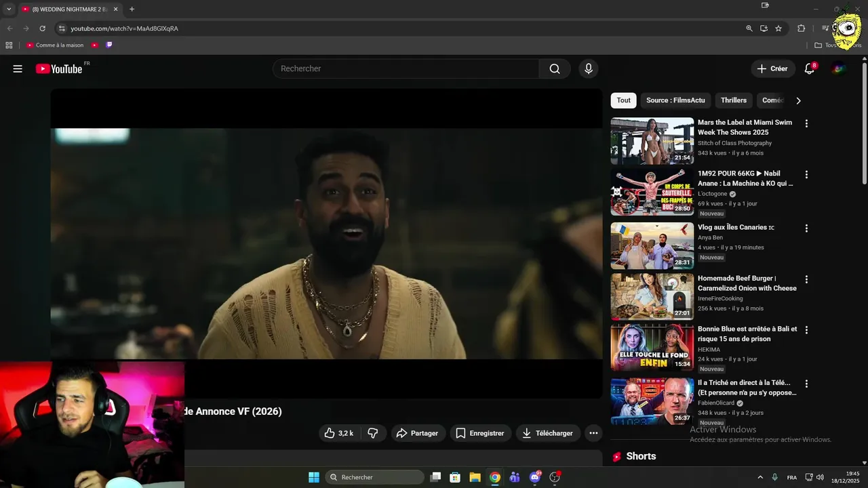The width and height of the screenshot is (868, 488).
Task: Click the Télécharger button
Action: (x=548, y=433)
